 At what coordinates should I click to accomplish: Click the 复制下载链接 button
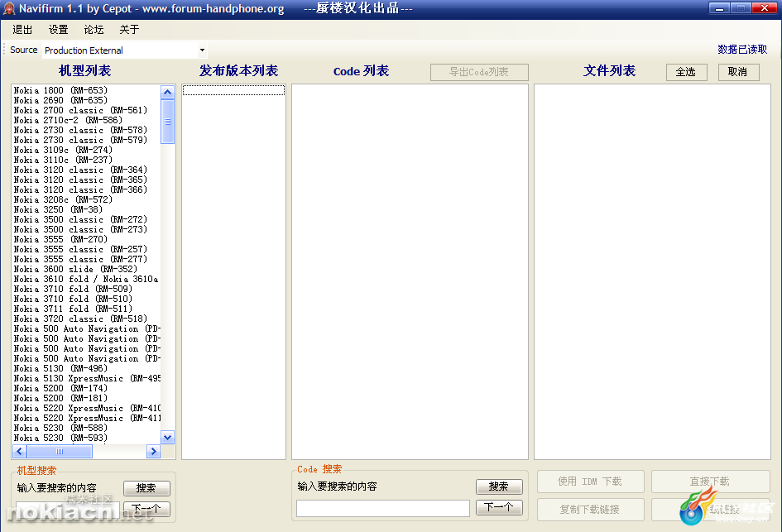tap(591, 510)
